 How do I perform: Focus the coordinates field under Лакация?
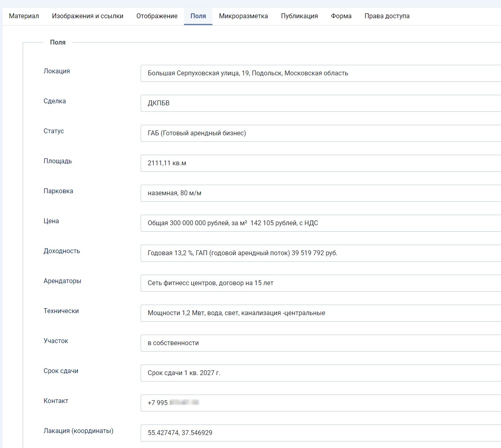tap(320, 433)
